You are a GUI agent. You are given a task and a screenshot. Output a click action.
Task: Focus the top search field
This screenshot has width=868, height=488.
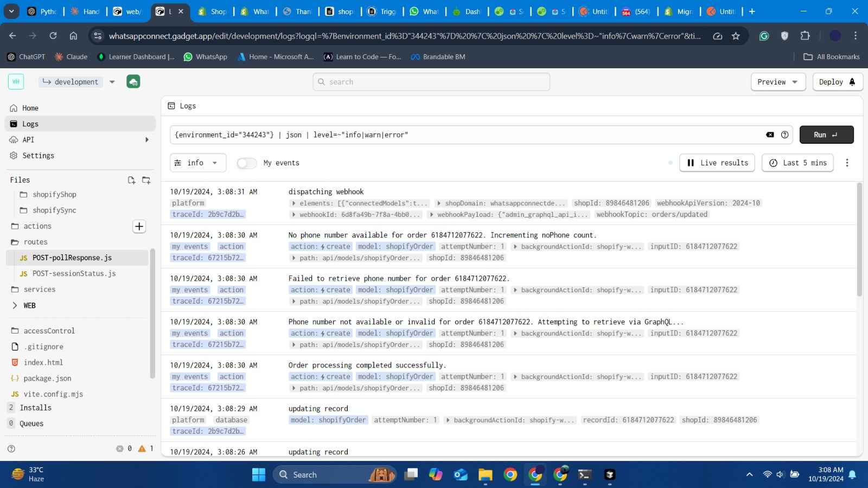(x=431, y=82)
